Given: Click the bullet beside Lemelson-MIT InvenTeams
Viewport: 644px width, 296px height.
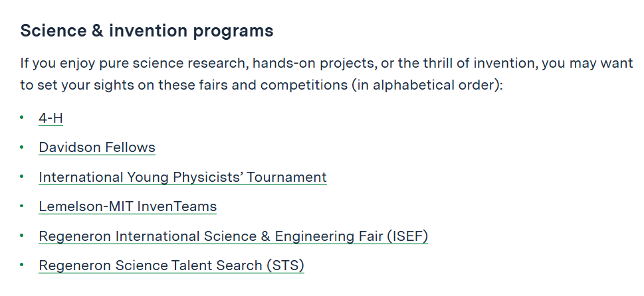Looking at the screenshot, I should 22,206.
